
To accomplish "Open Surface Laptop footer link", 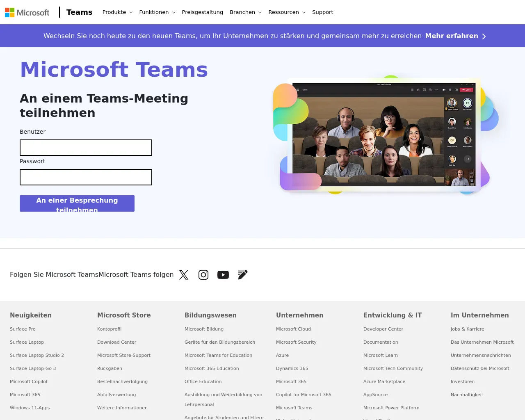I will [x=27, y=342].
